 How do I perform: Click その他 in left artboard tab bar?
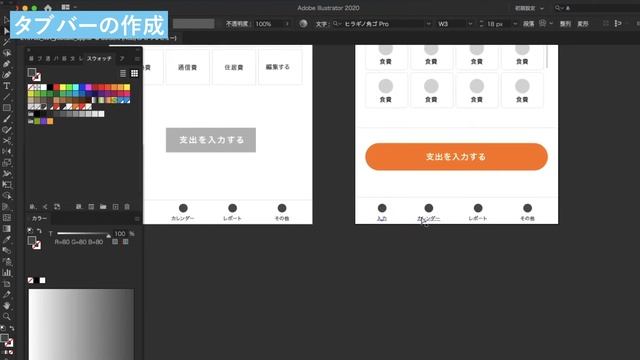click(282, 212)
